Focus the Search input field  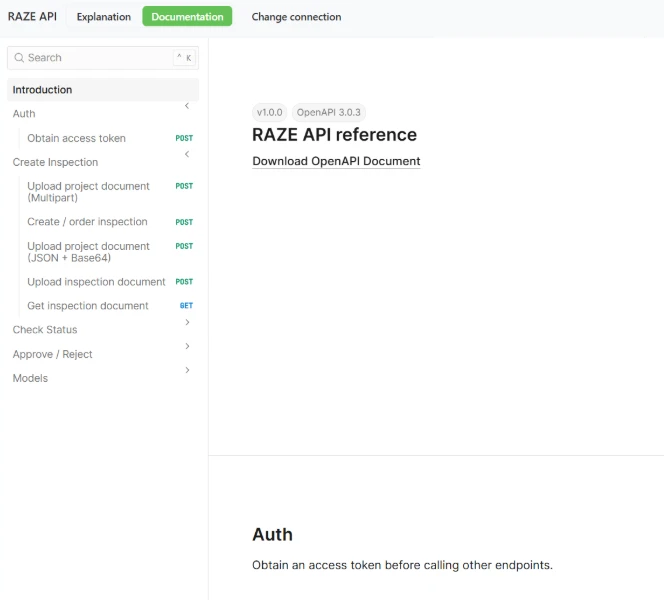103,58
